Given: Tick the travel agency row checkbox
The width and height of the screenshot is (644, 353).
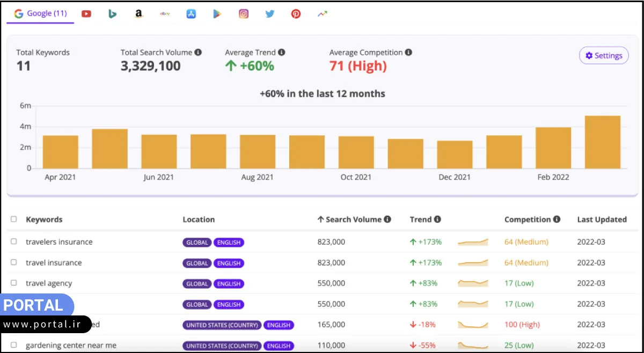Looking at the screenshot, I should [14, 283].
